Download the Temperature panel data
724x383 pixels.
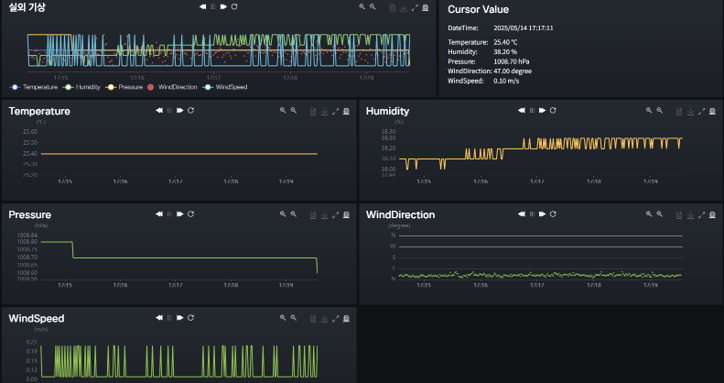[324, 112]
